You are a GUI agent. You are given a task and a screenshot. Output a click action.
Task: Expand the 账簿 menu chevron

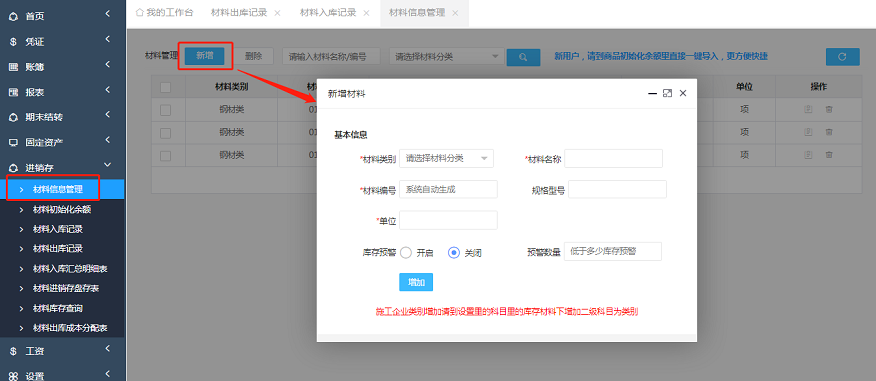coord(108,64)
